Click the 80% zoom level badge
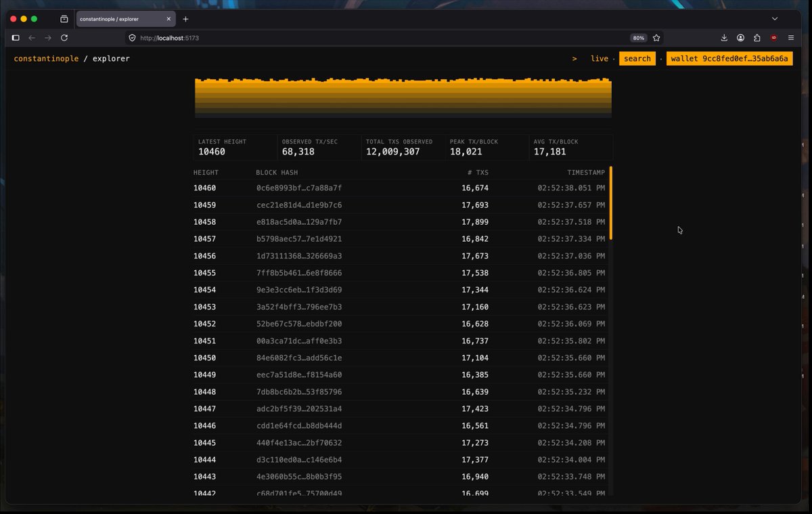 [638, 38]
